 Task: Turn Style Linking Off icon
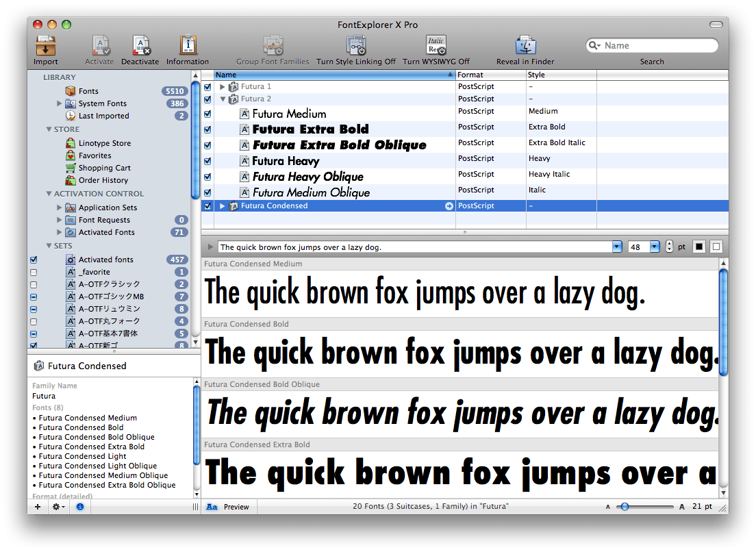(356, 46)
